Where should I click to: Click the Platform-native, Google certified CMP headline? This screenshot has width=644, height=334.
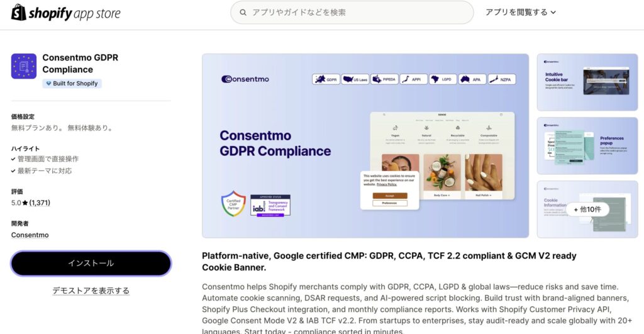pos(389,261)
